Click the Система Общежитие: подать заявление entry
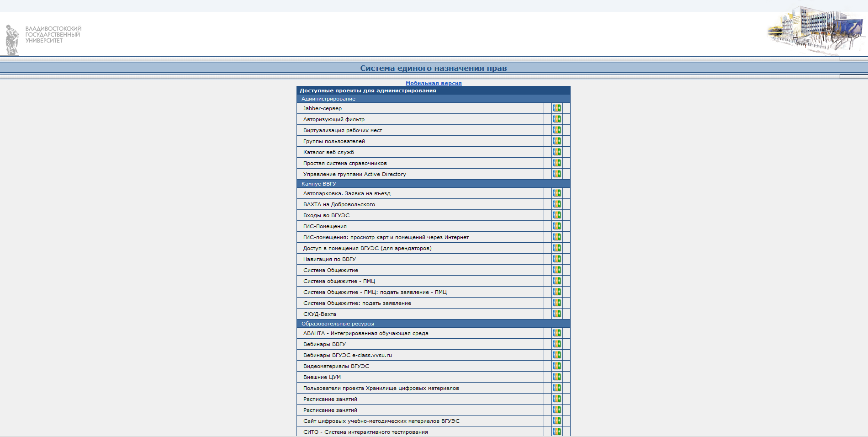The width and height of the screenshot is (868, 437). [357, 303]
